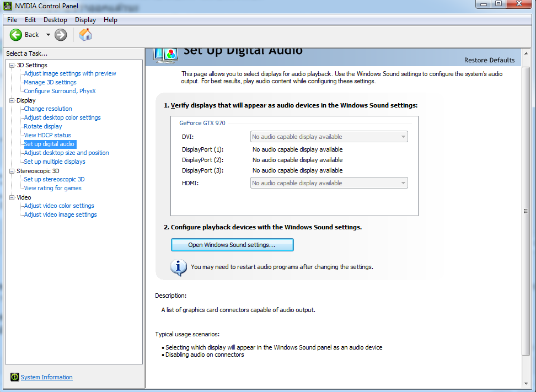Select Set up stereoscopic 3D

(54, 179)
